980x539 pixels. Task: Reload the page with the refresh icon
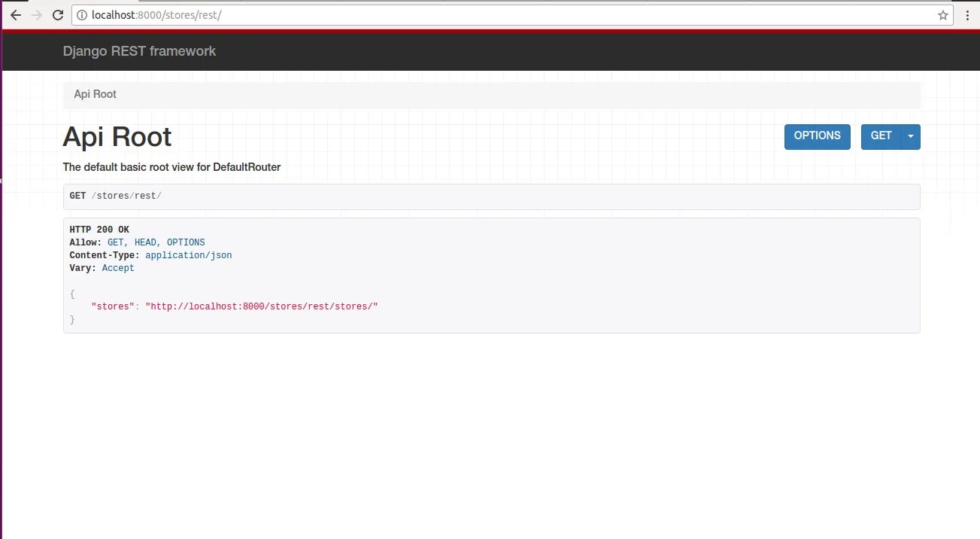59,15
